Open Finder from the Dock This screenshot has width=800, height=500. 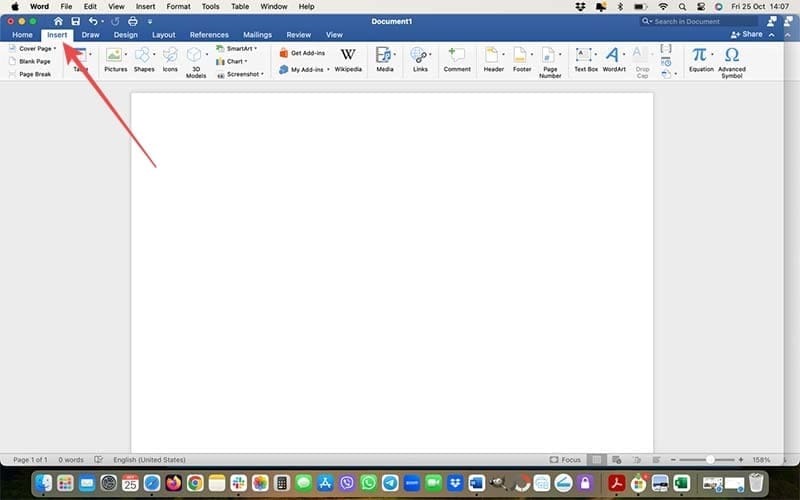(44, 483)
